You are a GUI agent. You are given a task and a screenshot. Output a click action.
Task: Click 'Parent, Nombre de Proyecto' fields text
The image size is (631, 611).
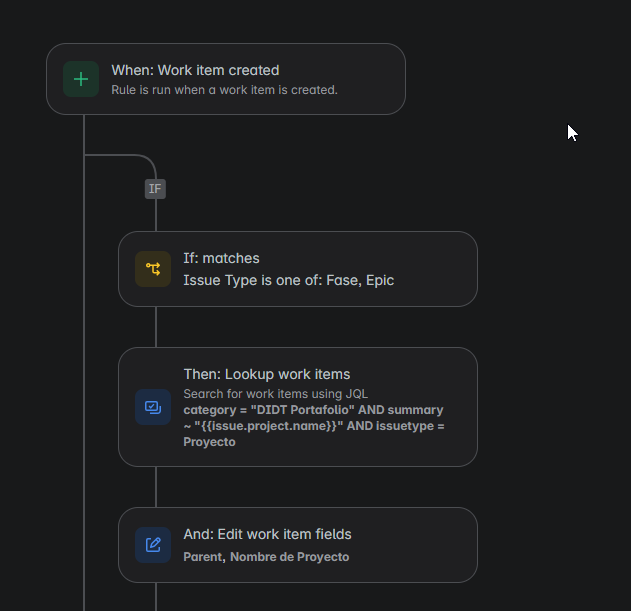[266, 557]
